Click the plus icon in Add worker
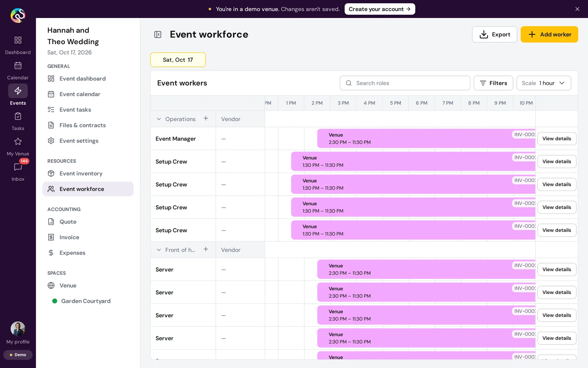 pos(532,34)
